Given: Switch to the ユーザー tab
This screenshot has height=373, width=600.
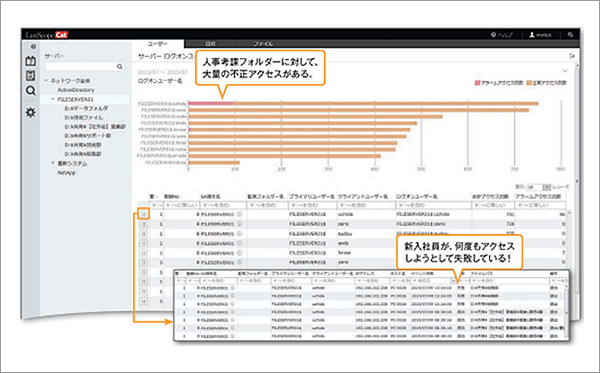Looking at the screenshot, I should (158, 44).
